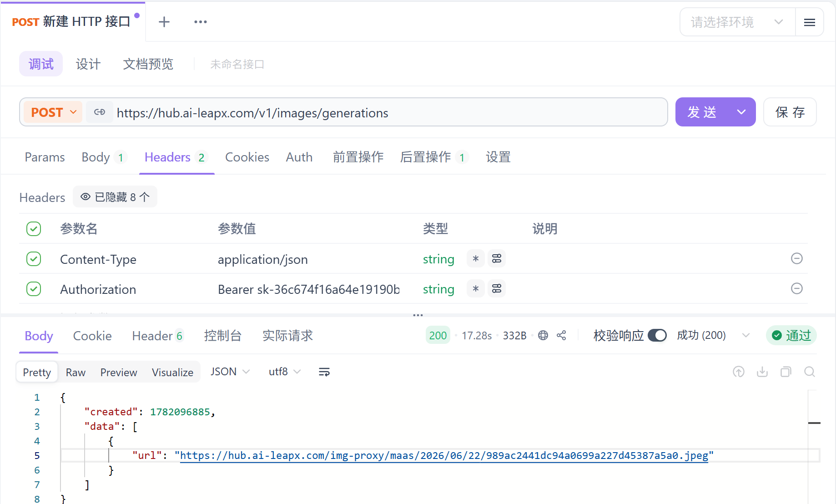Click the extract/upload response icon
The height and width of the screenshot is (504, 836).
pyautogui.click(x=739, y=372)
